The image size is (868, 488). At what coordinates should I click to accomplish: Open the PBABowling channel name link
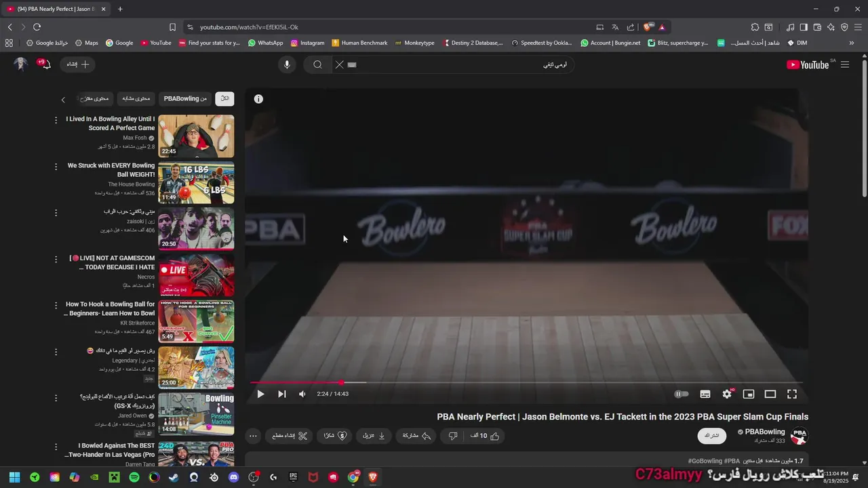point(765,432)
